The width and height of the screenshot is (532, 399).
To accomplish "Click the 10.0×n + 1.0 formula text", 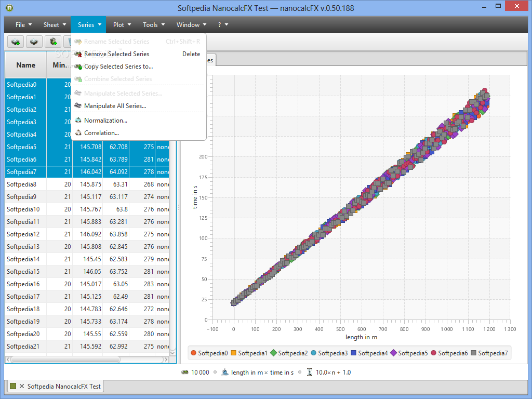I will click(x=334, y=373).
